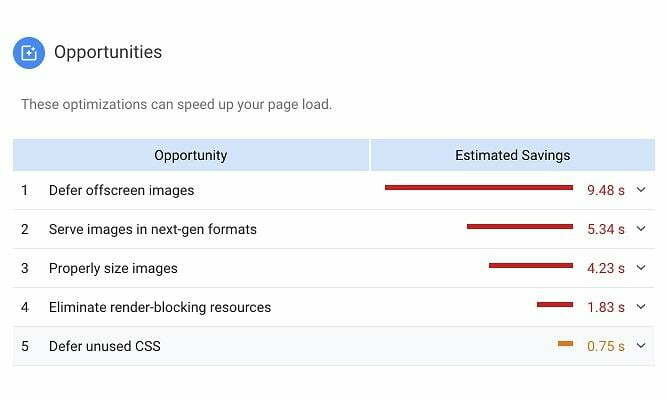This screenshot has width=668, height=401.
Task: Click the 4.23 s red savings bar
Action: [530, 265]
